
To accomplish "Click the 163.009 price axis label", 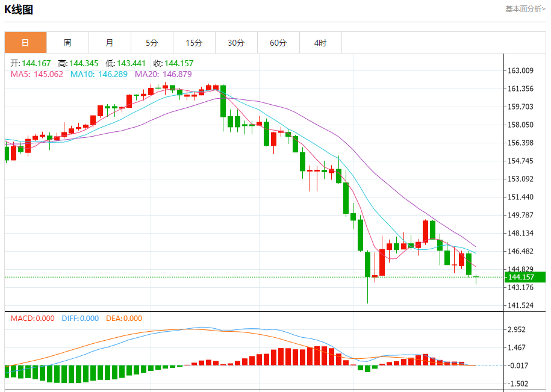I will click(520, 70).
